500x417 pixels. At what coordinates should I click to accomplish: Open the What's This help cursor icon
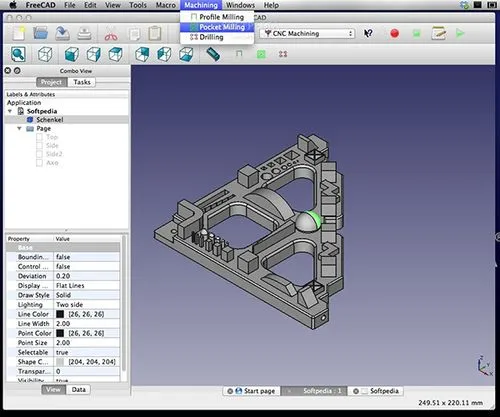tap(368, 33)
